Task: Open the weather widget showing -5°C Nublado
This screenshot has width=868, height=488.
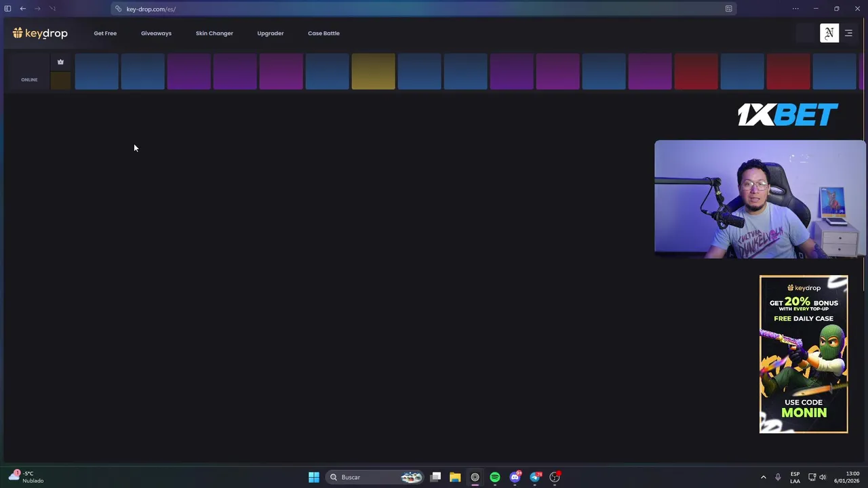Action: 26,477
